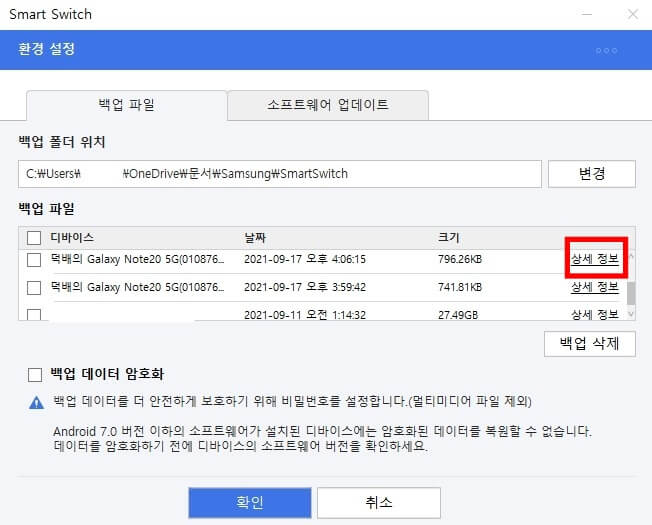The image size is (652, 525).
Task: Switch to the 백업 파일 tab
Action: coord(127,105)
